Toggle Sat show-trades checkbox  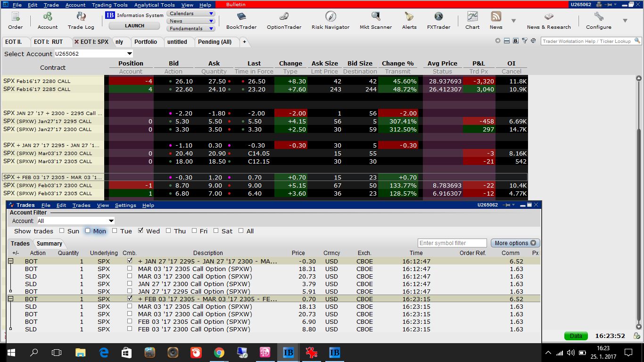(216, 231)
